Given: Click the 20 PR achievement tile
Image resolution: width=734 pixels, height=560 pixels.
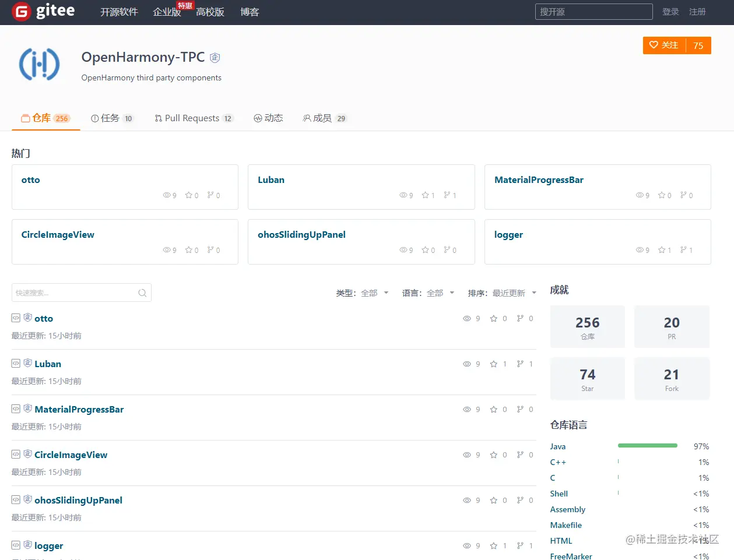Looking at the screenshot, I should pyautogui.click(x=672, y=327).
